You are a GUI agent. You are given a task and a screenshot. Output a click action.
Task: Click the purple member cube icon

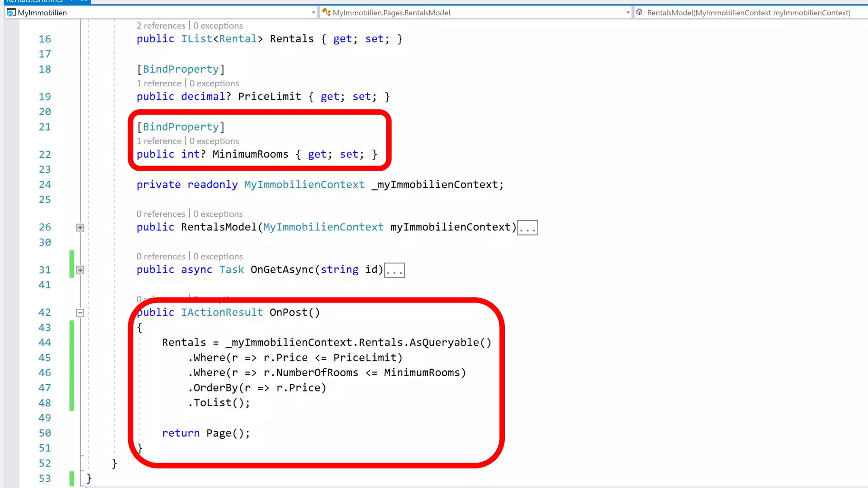[x=639, y=12]
